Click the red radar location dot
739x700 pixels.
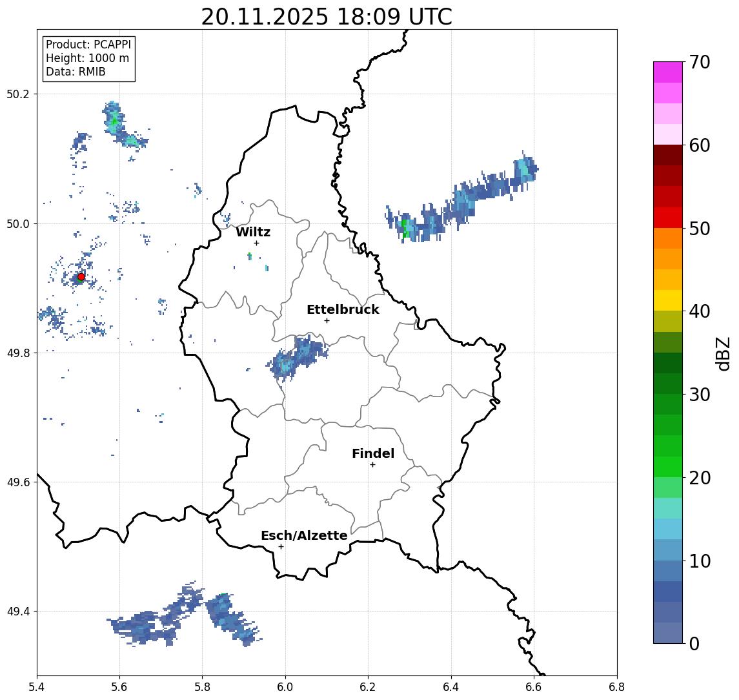81,277
